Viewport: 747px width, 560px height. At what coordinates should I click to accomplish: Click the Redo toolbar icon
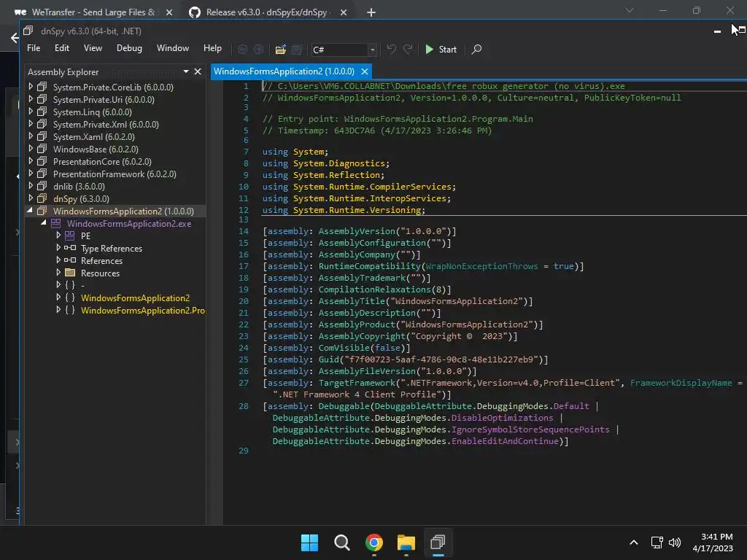(x=408, y=49)
